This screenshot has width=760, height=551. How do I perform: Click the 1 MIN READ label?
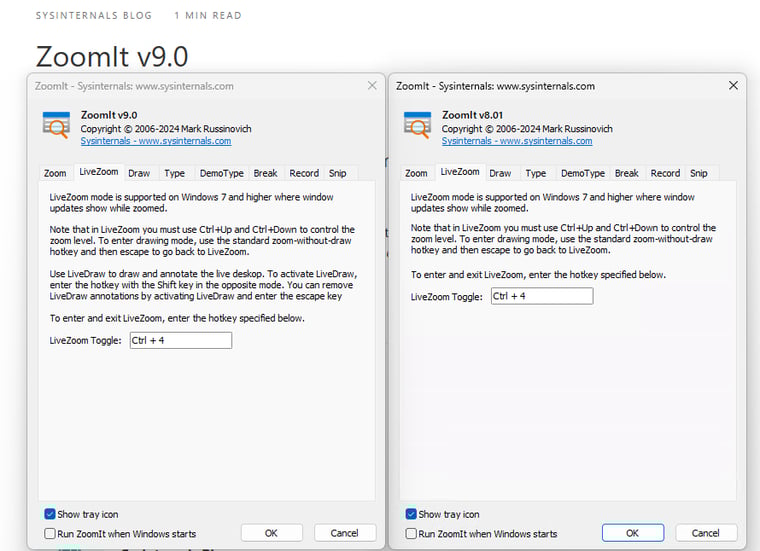coord(208,16)
